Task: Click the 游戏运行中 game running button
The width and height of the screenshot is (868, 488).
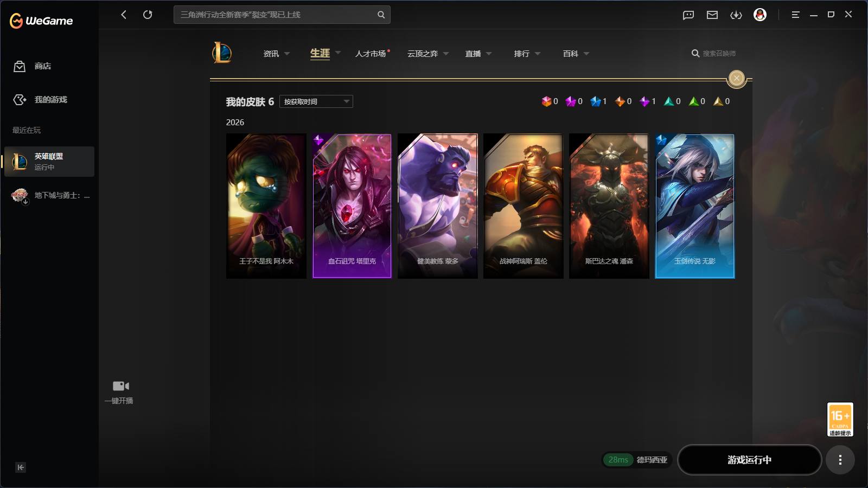Action: click(750, 460)
